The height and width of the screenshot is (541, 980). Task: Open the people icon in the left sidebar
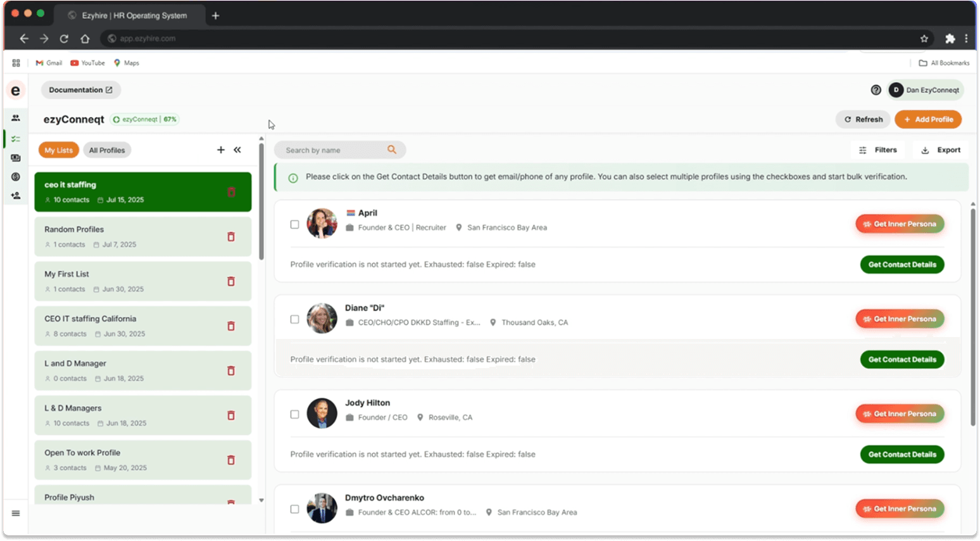(16, 118)
